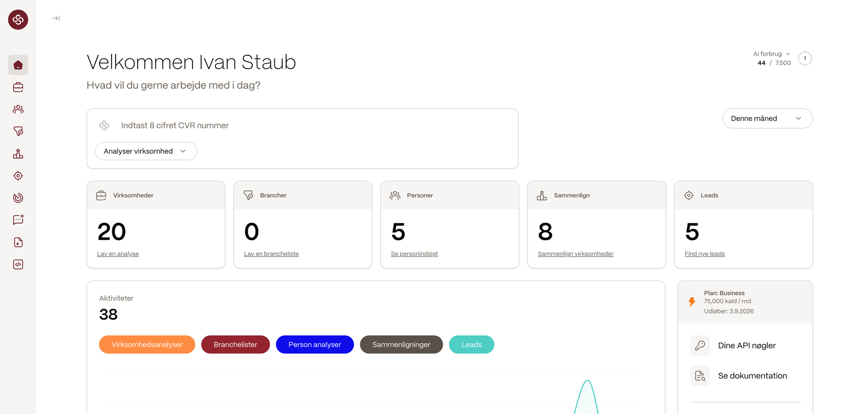Toggle the Virksomhedsanalyser chart filter
This screenshot has height=414, width=868.
pyautogui.click(x=147, y=344)
